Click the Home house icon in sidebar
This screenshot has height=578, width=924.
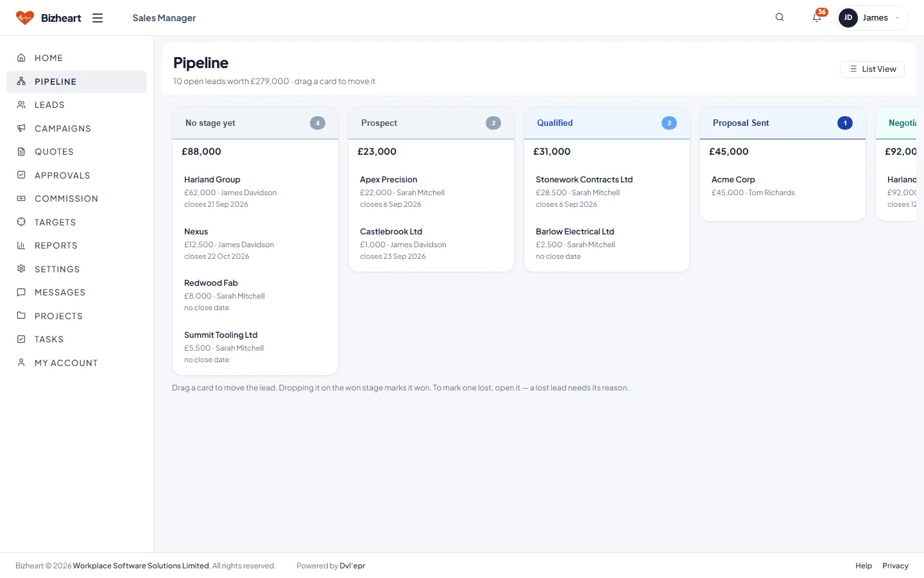21,58
